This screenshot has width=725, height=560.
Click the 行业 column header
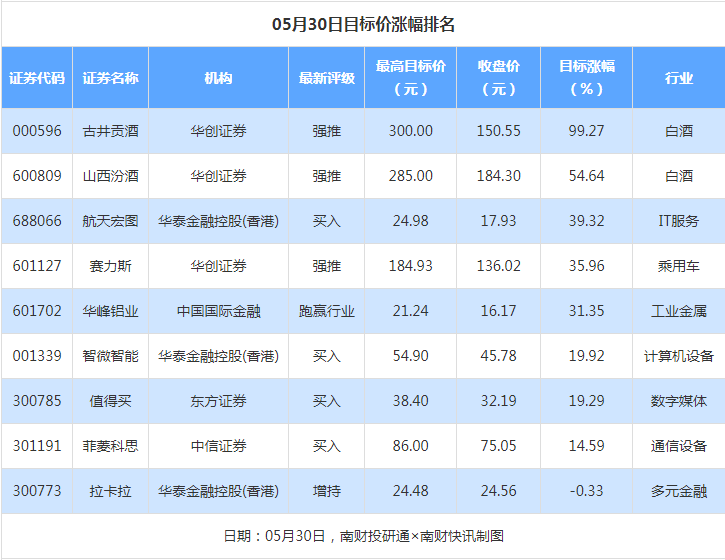pos(679,78)
